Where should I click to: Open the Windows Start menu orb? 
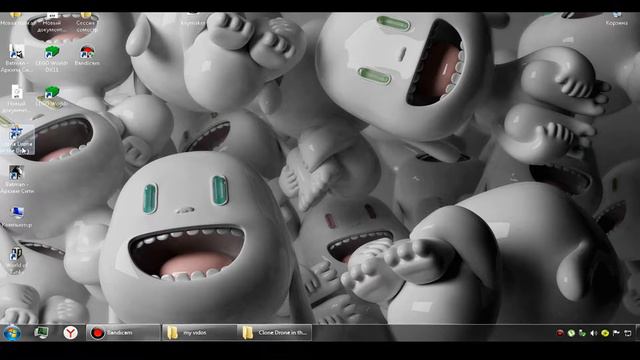(12, 333)
